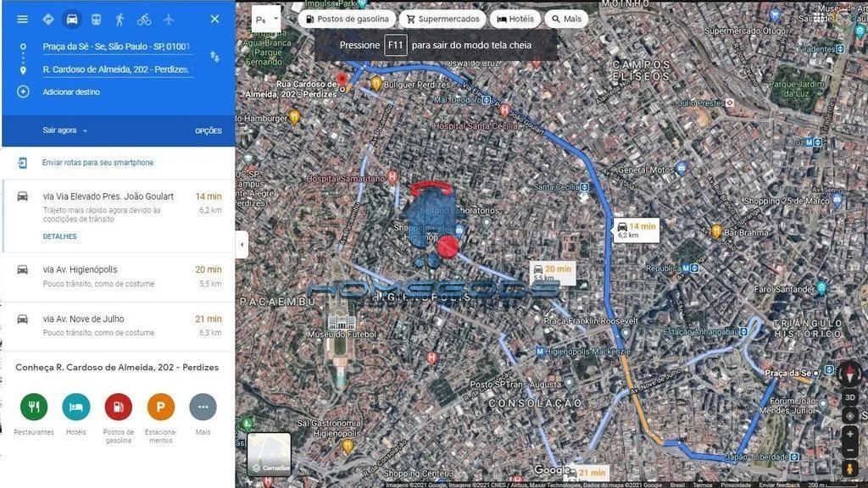Select cycling travel mode

144,19
